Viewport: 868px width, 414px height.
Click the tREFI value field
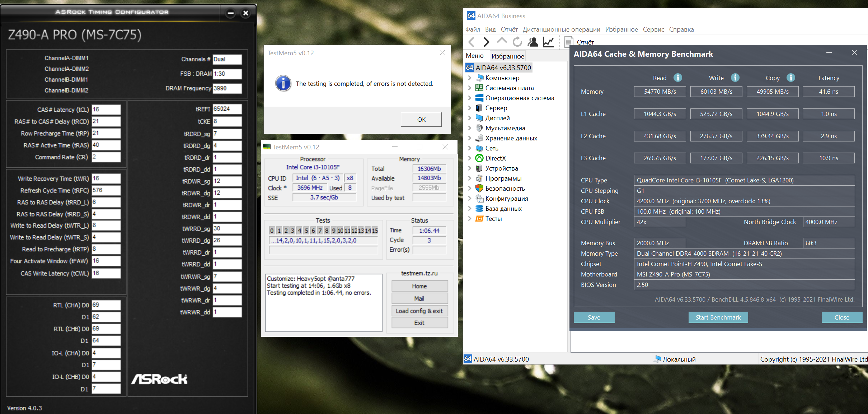point(227,109)
